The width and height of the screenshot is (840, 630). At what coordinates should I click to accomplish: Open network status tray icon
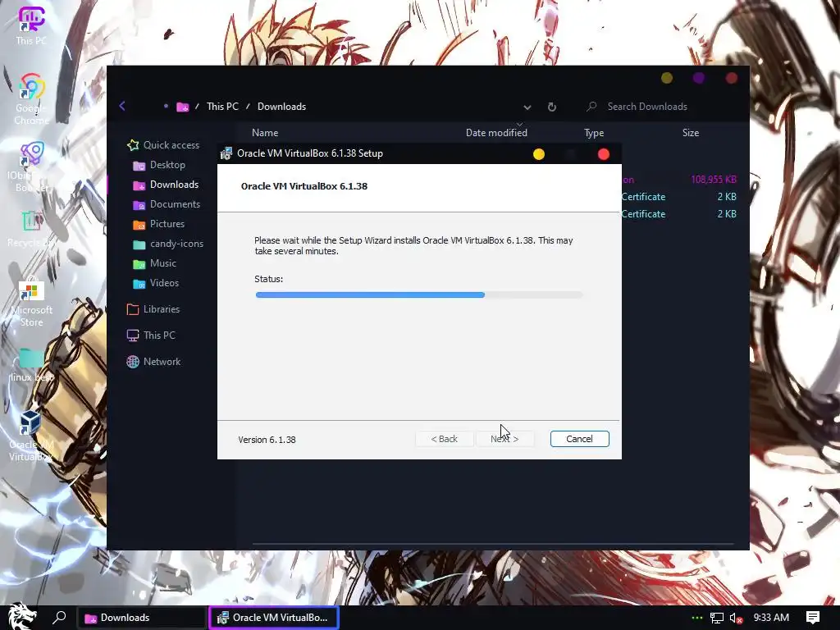tap(717, 618)
